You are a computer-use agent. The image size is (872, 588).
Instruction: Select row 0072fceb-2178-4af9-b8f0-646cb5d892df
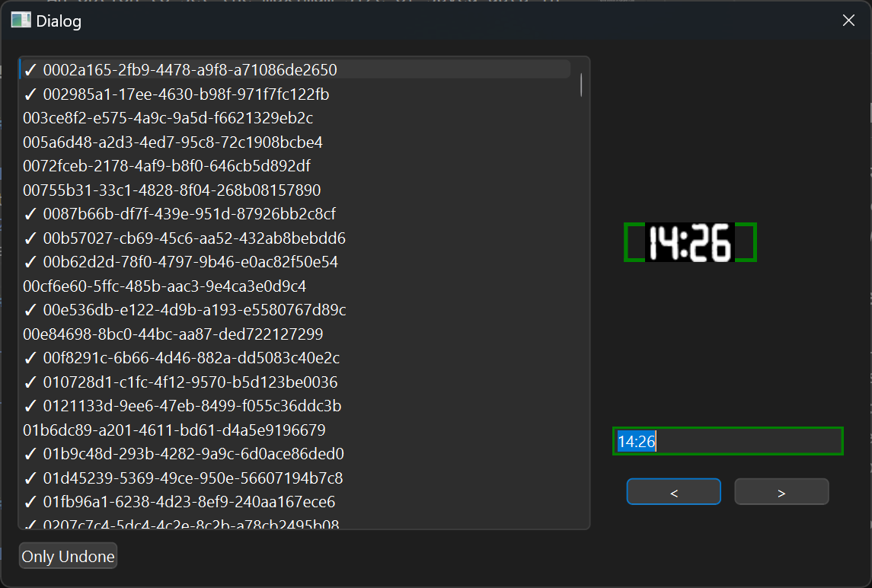click(x=295, y=166)
